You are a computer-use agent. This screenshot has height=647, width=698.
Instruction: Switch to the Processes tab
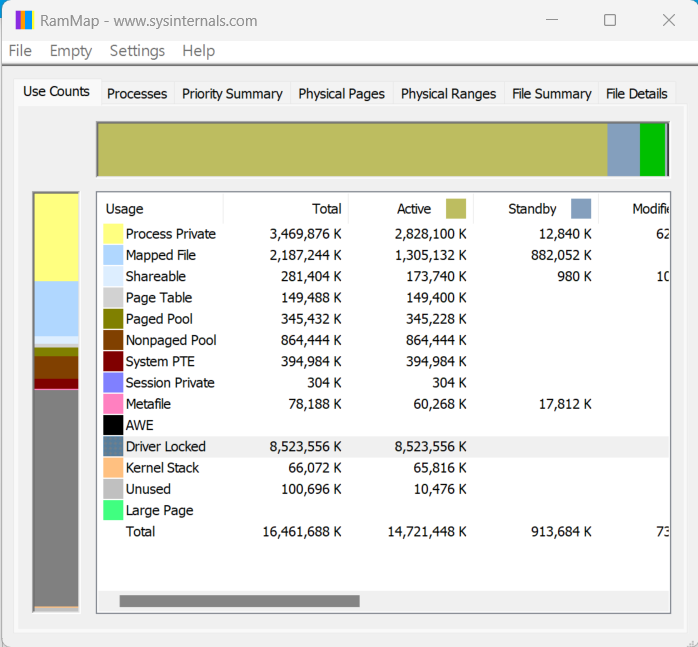pyautogui.click(x=137, y=94)
